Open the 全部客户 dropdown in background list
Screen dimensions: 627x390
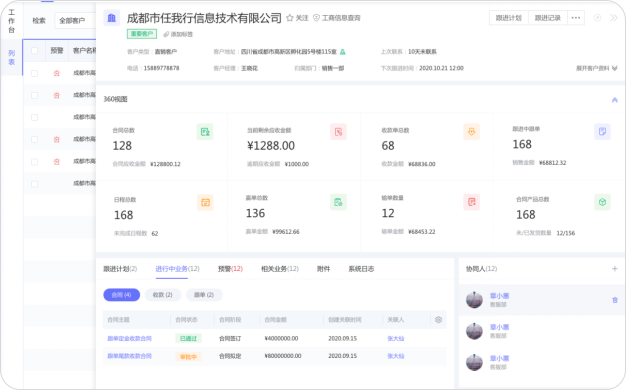click(x=75, y=21)
